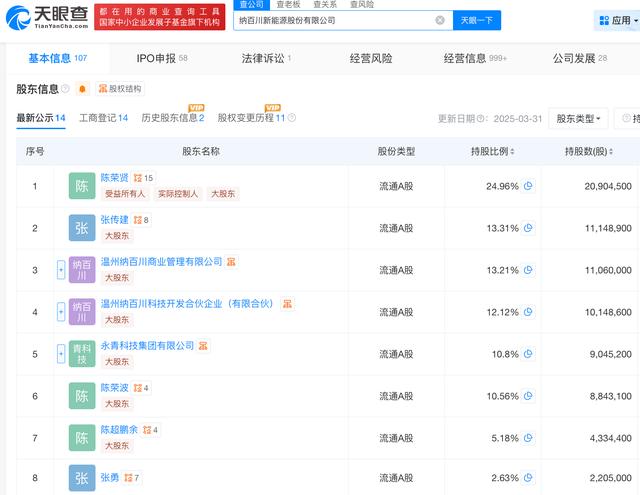
Task: Click the help icon next to 股东信息
Action: pos(65,89)
